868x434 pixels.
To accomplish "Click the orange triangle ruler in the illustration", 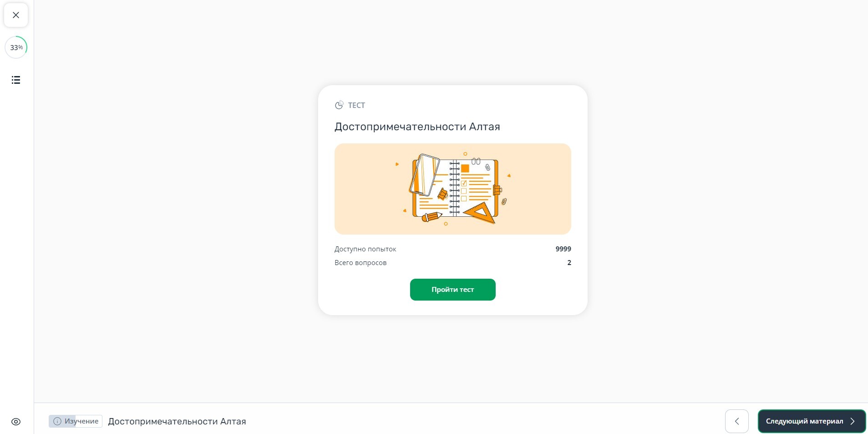I will (480, 213).
